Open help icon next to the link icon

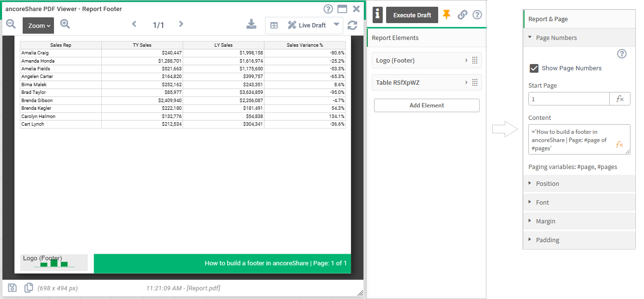pyautogui.click(x=477, y=15)
